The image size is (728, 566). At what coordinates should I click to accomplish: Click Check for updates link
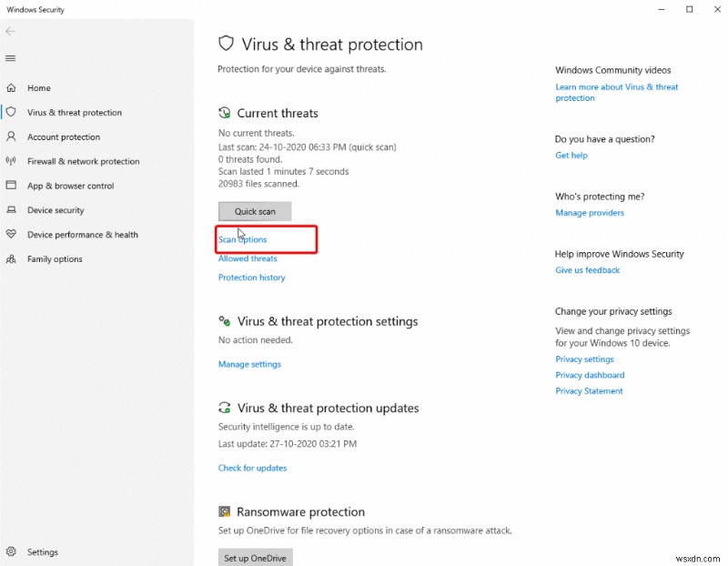coord(252,468)
